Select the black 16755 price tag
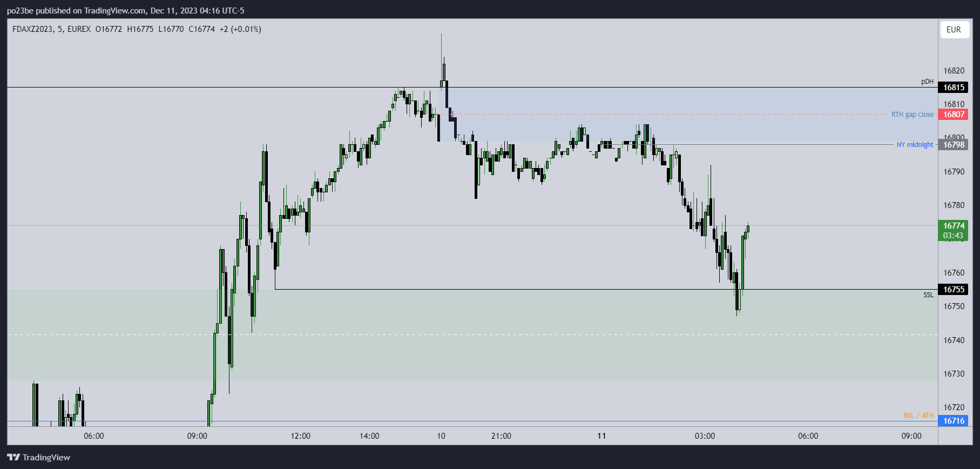This screenshot has width=980, height=469. point(954,290)
